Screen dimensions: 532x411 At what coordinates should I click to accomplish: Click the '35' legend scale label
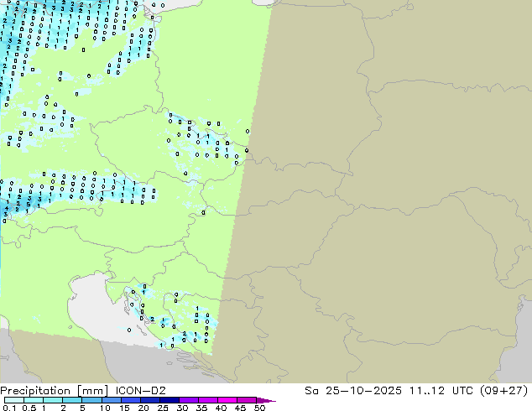point(201,408)
